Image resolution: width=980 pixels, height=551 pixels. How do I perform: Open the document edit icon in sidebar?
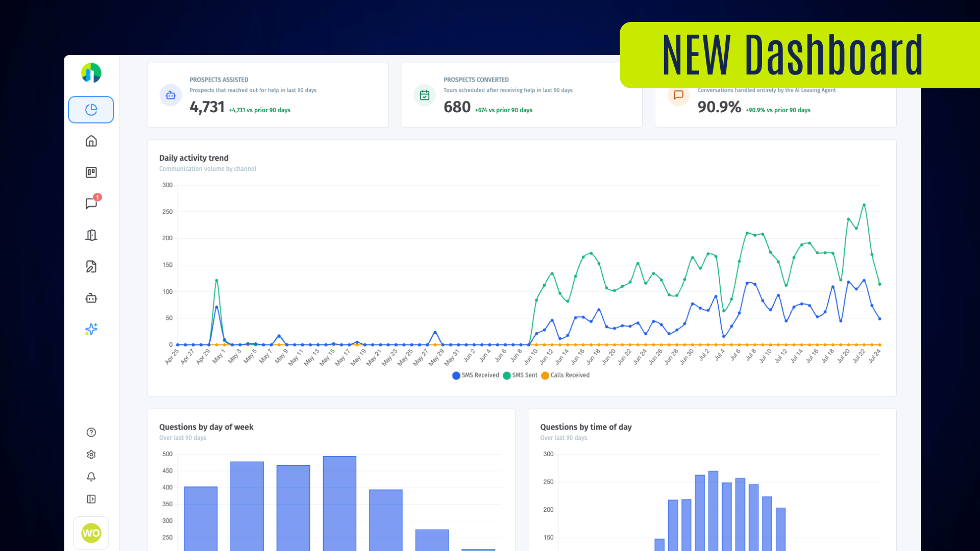pos(91,266)
